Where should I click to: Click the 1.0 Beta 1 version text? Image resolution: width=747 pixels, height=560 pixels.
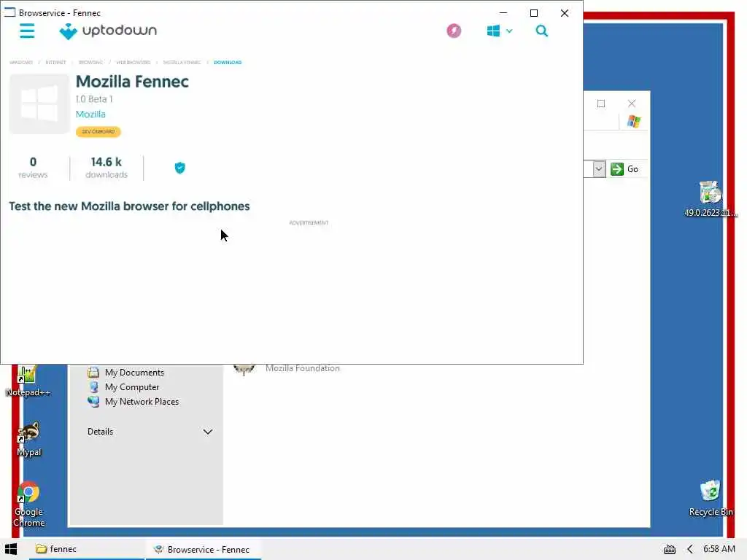pyautogui.click(x=94, y=99)
